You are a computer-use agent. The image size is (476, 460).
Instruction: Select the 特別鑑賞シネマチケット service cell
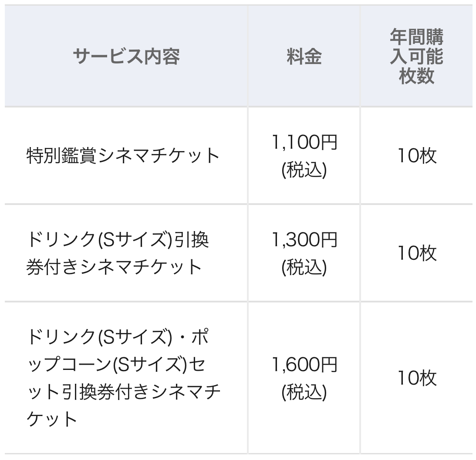[x=123, y=156]
